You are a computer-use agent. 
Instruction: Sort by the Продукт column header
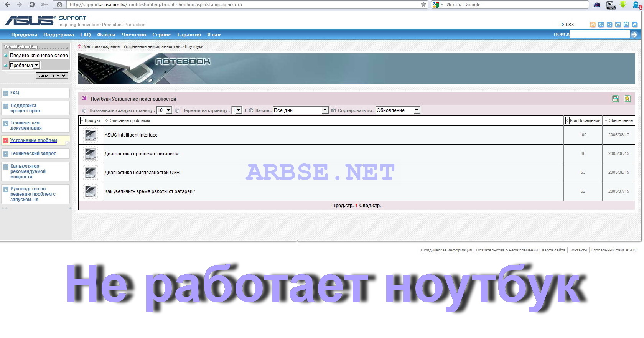[x=92, y=120]
